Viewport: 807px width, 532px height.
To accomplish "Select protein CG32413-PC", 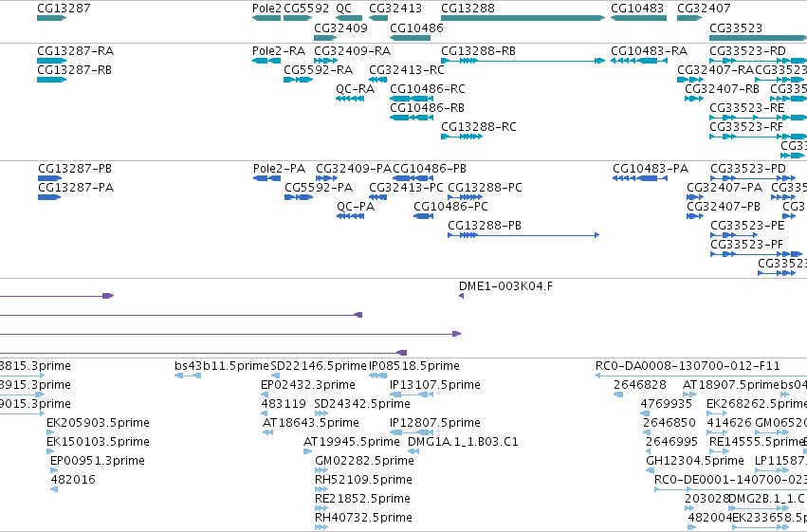I will coord(406,188).
